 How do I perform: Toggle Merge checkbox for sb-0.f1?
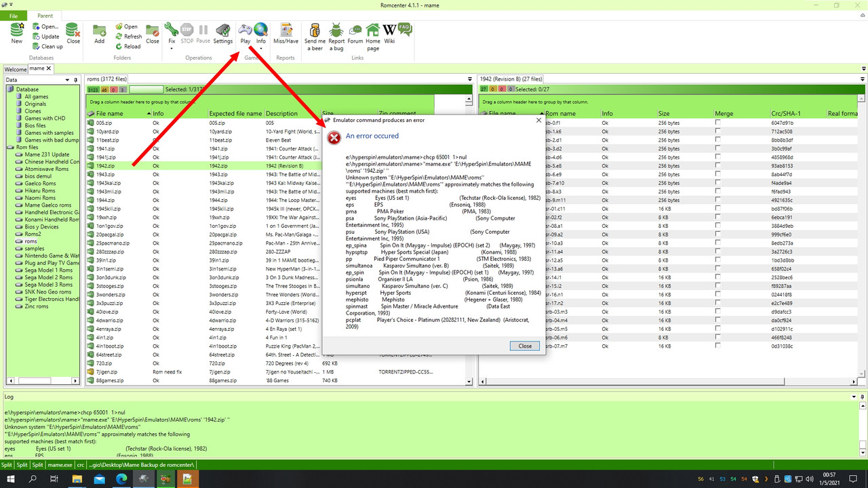click(x=718, y=123)
